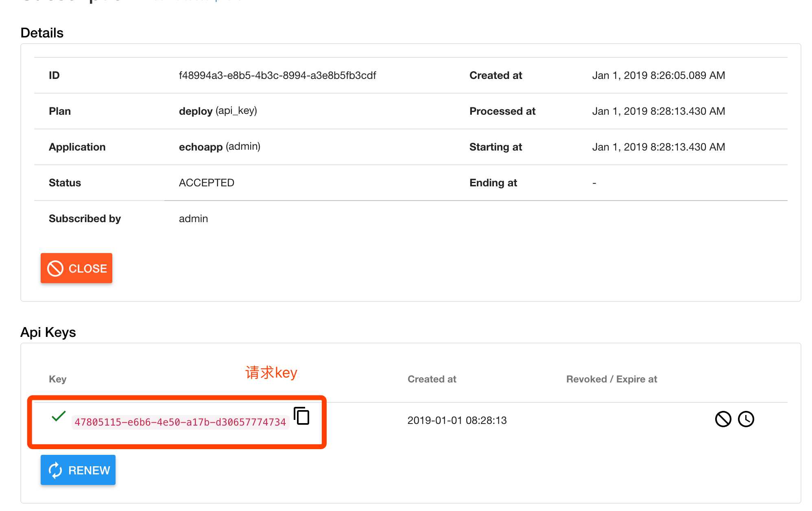Select the API key 47805115-e6b6-4e50-a17b-d30657774734
Viewport: 812px width, 511px height.
(x=180, y=422)
